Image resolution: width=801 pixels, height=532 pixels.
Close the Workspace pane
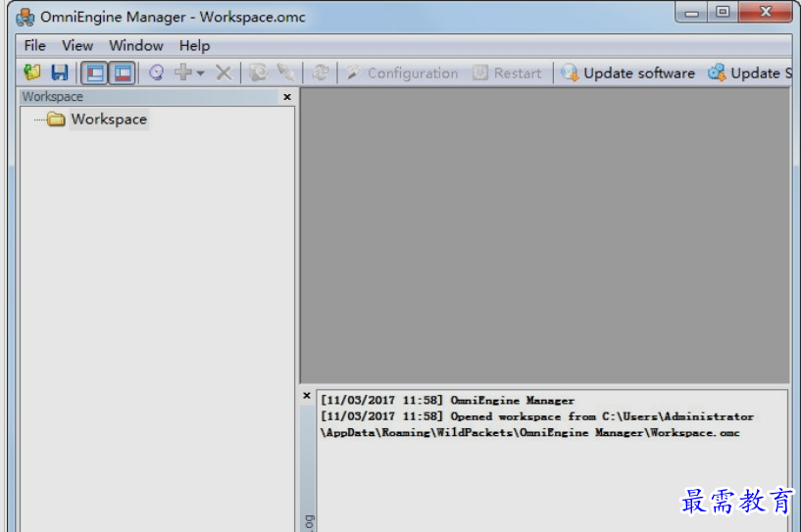coord(287,96)
